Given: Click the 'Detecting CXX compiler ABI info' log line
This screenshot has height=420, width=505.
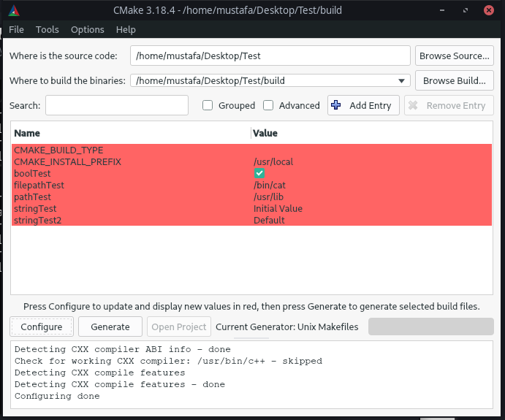Looking at the screenshot, I should (x=122, y=349).
